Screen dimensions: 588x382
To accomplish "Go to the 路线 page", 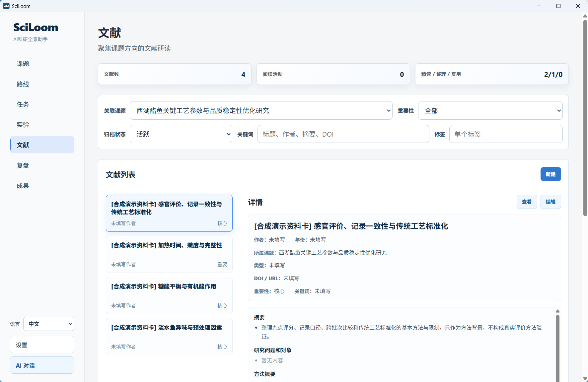I will (x=42, y=84).
